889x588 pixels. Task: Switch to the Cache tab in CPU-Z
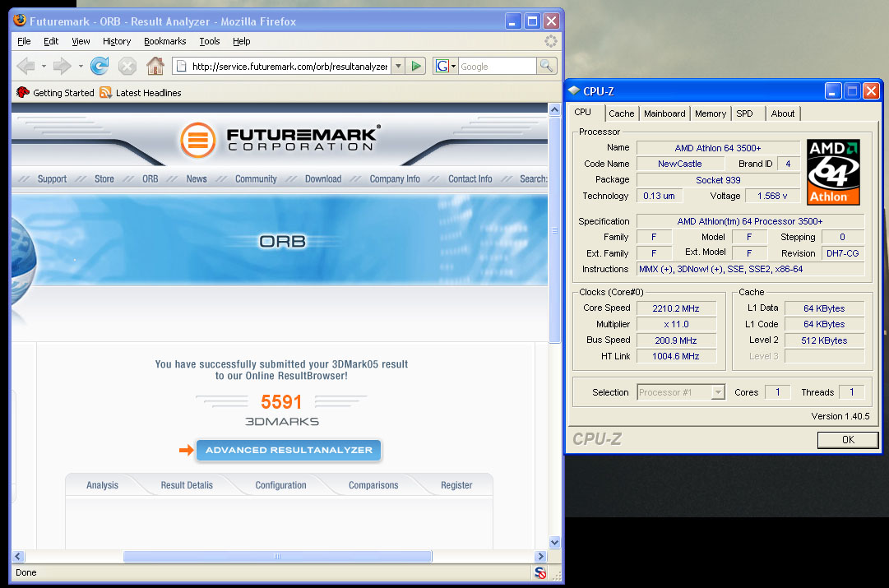[622, 113]
